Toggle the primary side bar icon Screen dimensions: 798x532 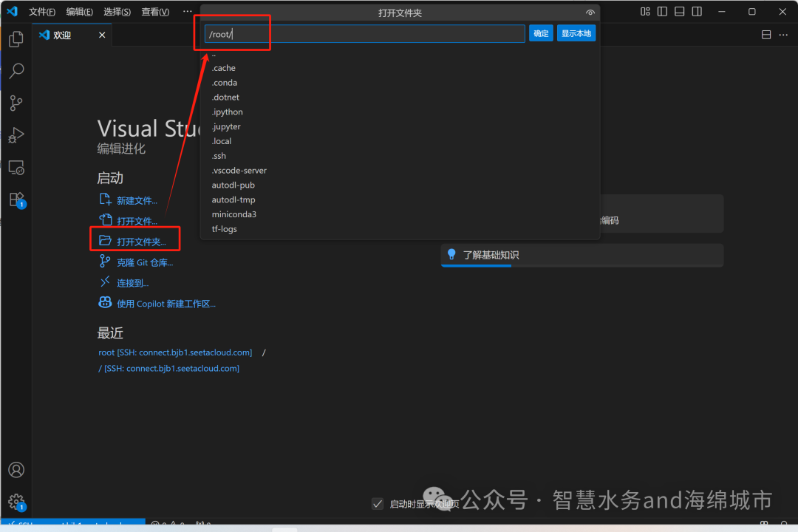point(662,11)
